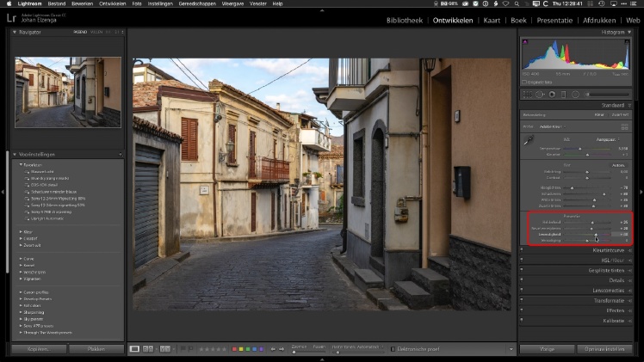Expand the Zwart-wit preset group
This screenshot has width=644, height=362.
pos(21,245)
